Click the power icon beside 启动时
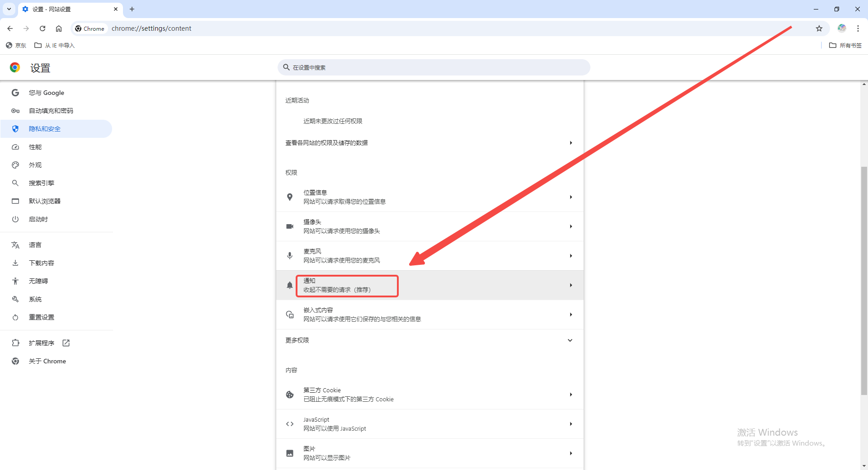868x470 pixels. click(15, 219)
